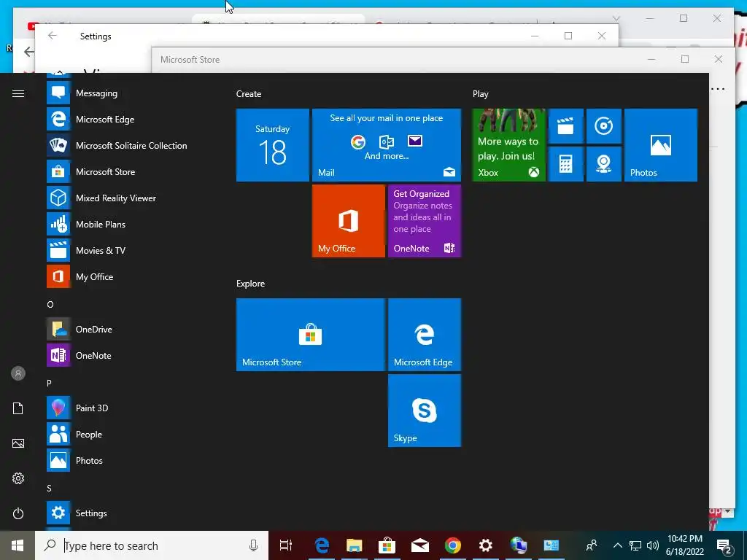Screen dimensions: 747x560
Task: Open the Action Center notifications icon
Action: tap(724, 545)
